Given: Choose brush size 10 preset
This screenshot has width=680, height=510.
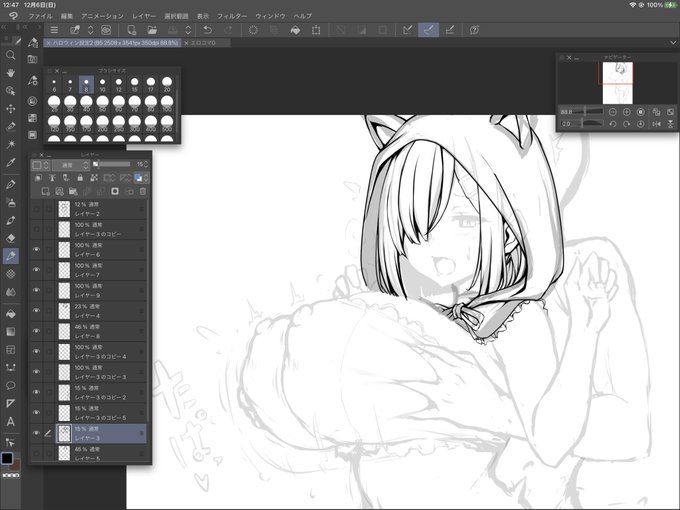Looking at the screenshot, I should pos(102,85).
